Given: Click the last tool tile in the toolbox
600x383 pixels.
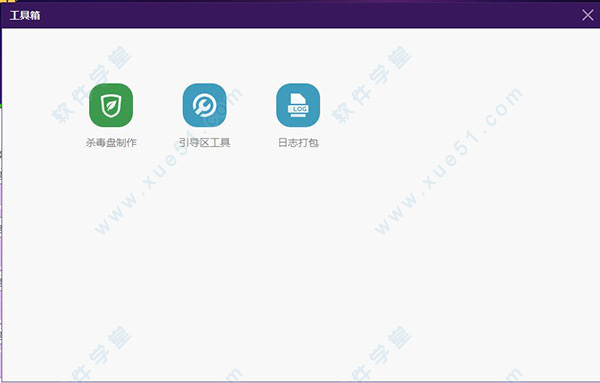Looking at the screenshot, I should tap(298, 105).
